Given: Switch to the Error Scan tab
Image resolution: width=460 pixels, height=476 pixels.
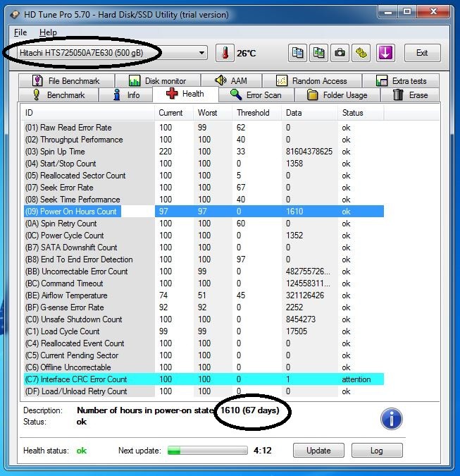Looking at the screenshot, I should 256,95.
